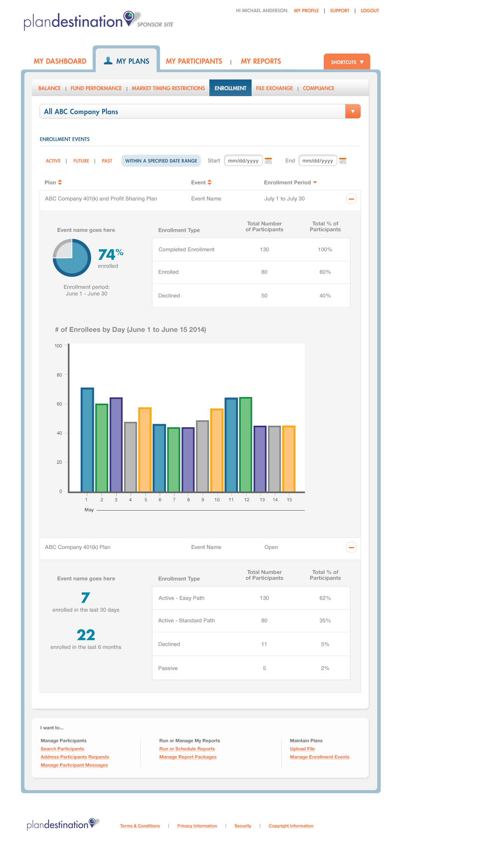The width and height of the screenshot is (504, 863).
Task: Click the 62% participants cell
Action: pos(325,598)
